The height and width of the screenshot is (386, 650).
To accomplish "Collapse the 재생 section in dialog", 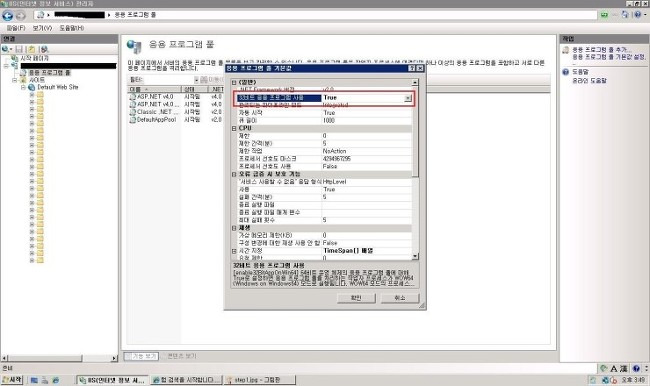I will 234,228.
